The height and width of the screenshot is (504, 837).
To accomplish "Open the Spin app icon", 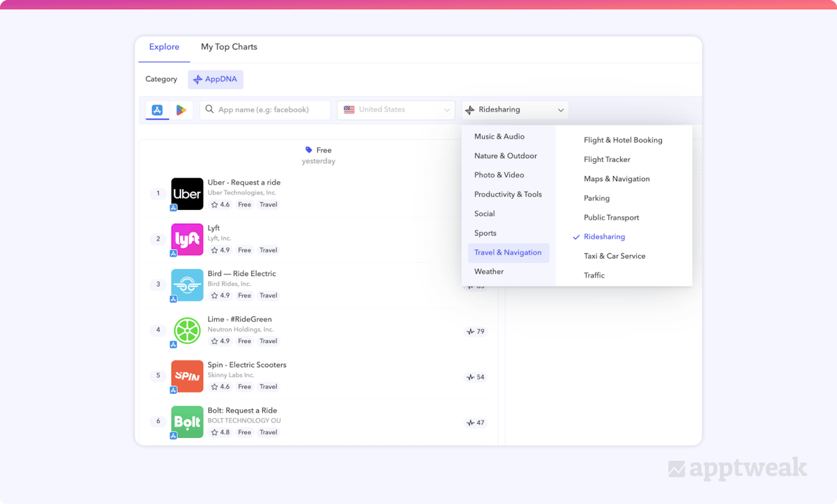I will tap(187, 376).
